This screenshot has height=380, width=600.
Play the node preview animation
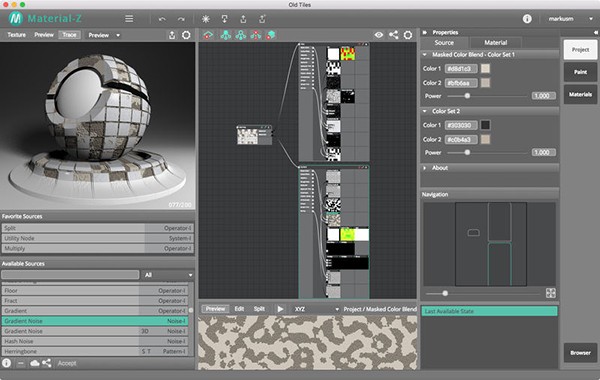pyautogui.click(x=280, y=309)
